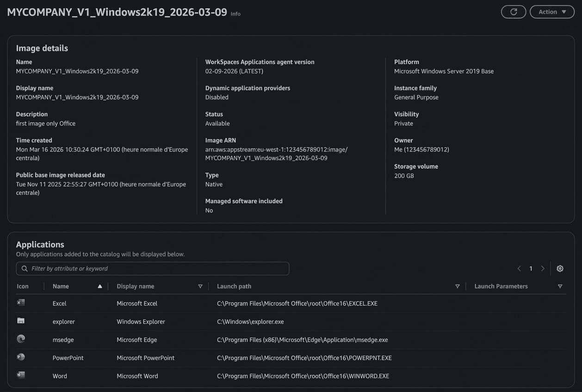
Task: Focus the filter by attribute field
Action: pyautogui.click(x=153, y=269)
